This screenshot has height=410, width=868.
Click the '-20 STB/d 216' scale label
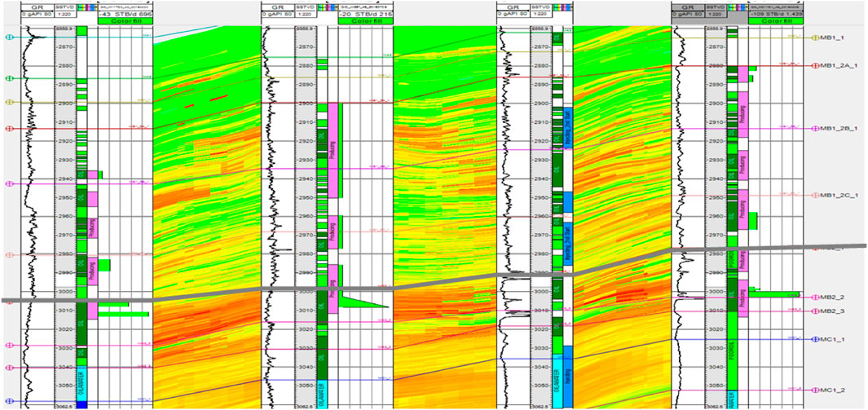(x=365, y=14)
